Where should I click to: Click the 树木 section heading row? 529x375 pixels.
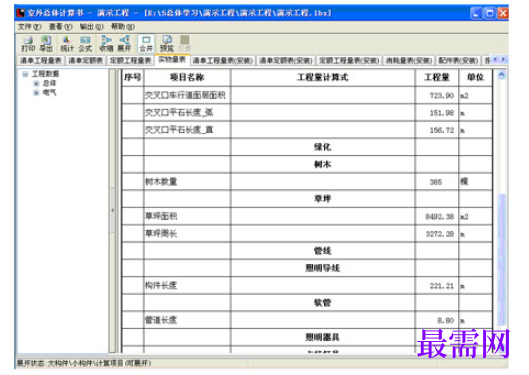(x=323, y=164)
